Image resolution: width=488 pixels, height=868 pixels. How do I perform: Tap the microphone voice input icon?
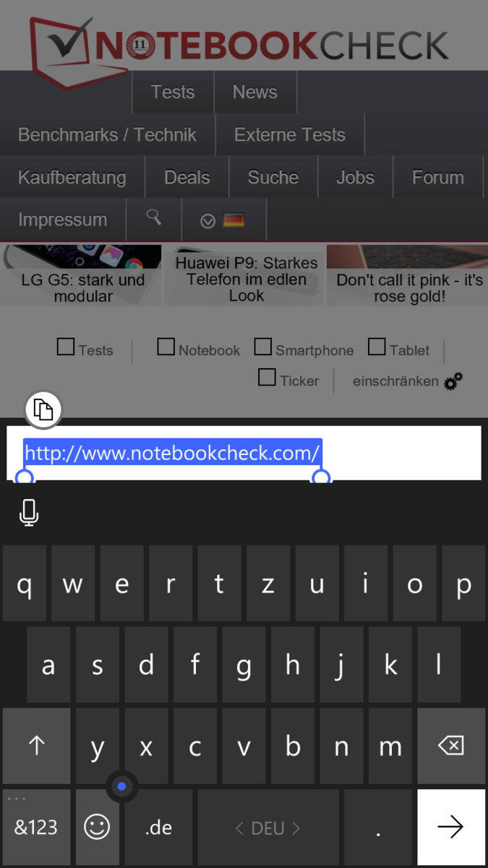pos(29,513)
